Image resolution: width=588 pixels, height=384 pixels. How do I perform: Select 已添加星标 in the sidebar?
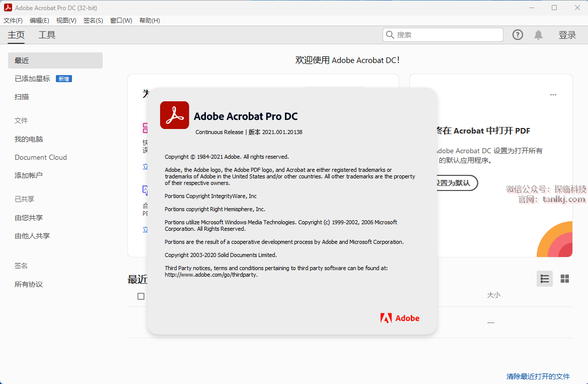click(x=32, y=79)
